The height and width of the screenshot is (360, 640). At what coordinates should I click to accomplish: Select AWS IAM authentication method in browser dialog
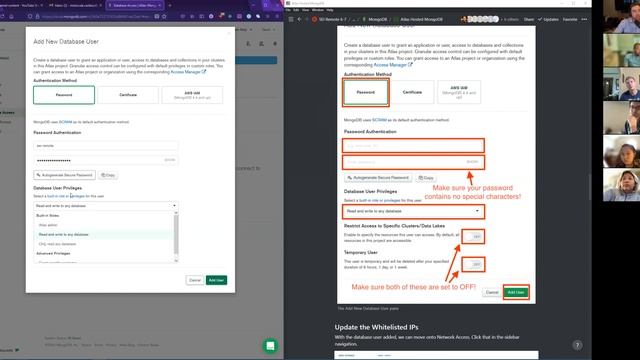(192, 95)
